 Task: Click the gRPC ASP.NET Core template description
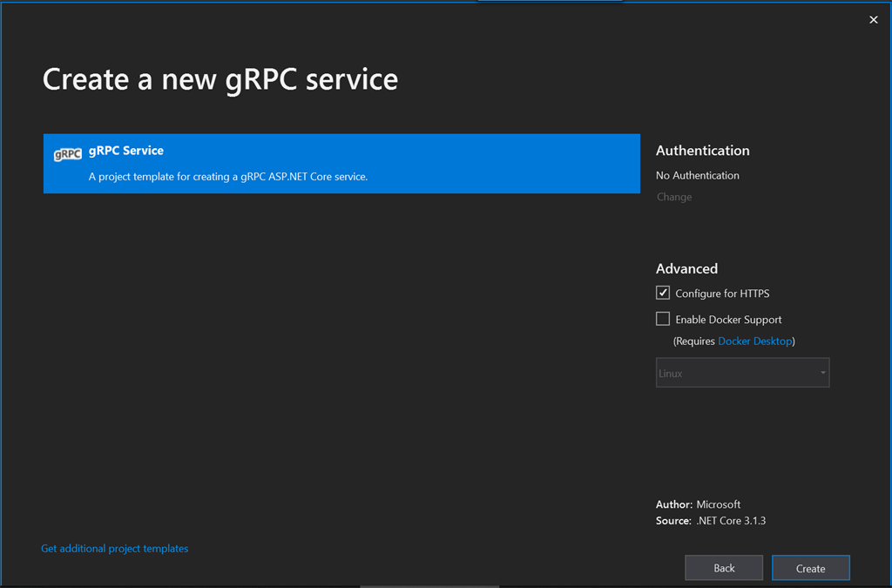coord(228,176)
